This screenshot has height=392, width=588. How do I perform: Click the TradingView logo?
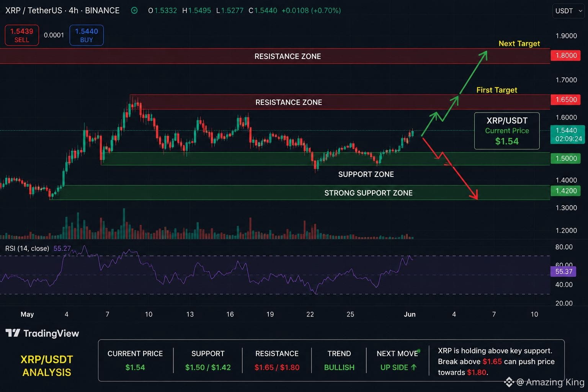coord(42,333)
